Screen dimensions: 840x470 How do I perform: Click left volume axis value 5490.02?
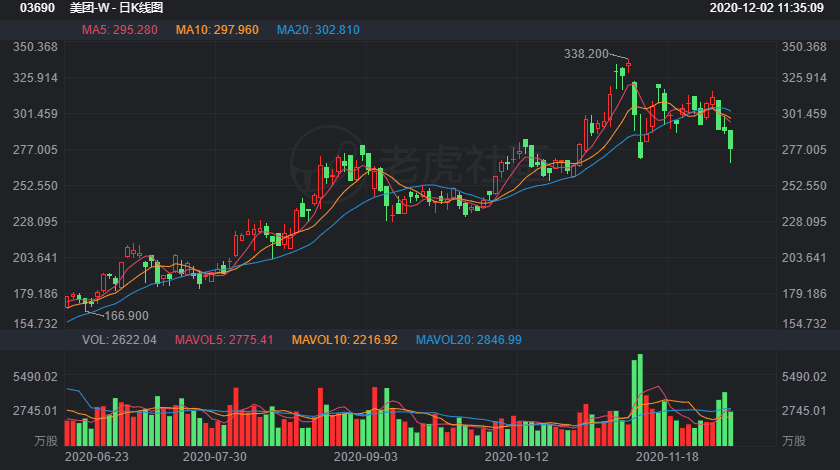35,377
